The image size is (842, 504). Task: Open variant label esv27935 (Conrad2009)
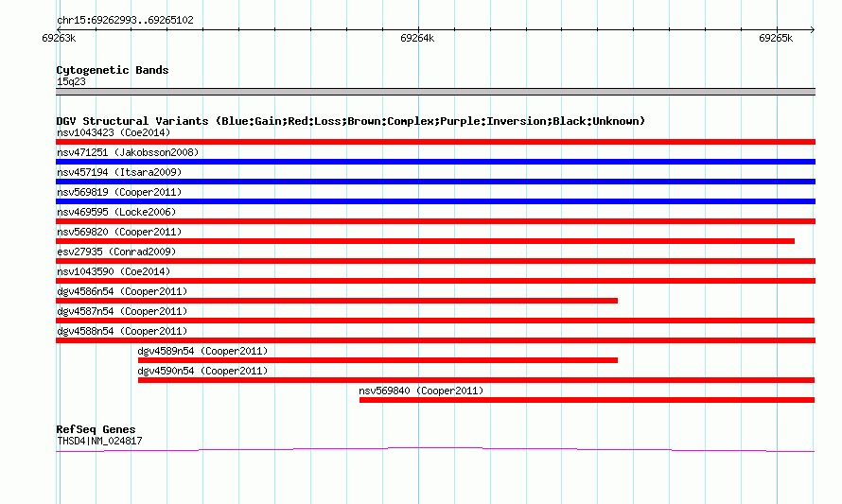[116, 252]
